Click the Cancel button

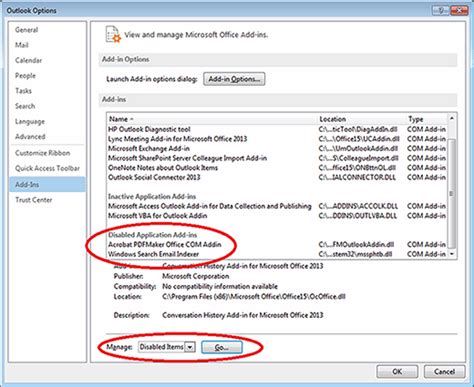[444, 371]
